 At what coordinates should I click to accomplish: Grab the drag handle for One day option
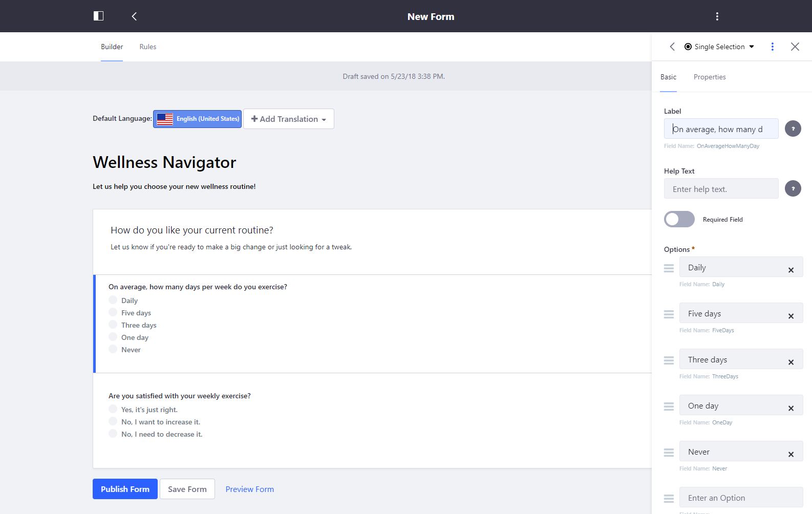point(669,406)
